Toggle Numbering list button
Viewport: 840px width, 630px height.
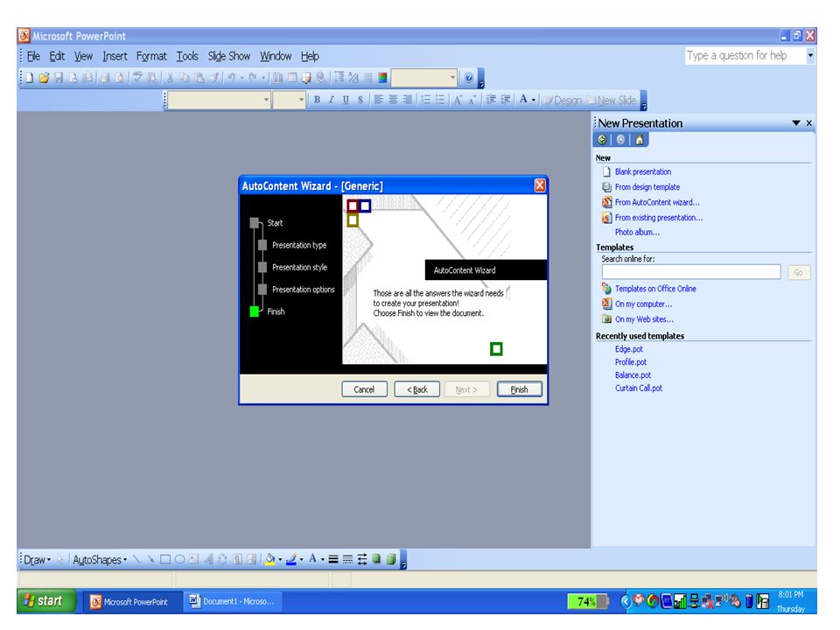[x=425, y=100]
